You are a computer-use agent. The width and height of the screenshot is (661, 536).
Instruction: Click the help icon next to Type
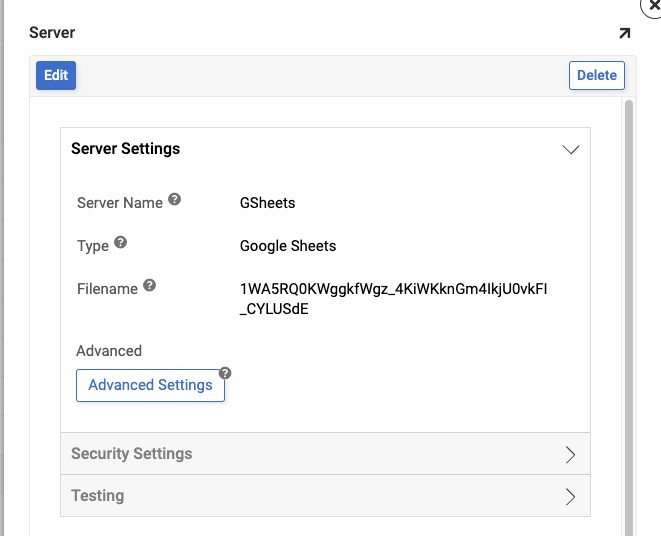pos(121,243)
